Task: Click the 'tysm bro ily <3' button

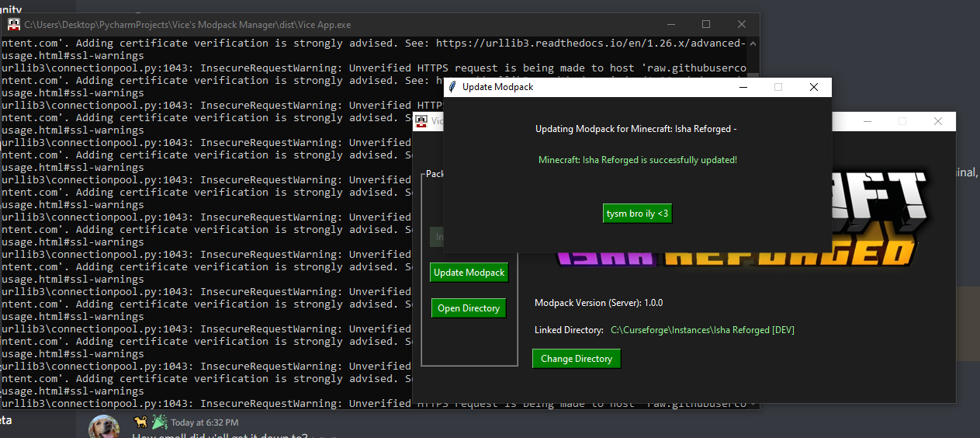Action: [637, 214]
